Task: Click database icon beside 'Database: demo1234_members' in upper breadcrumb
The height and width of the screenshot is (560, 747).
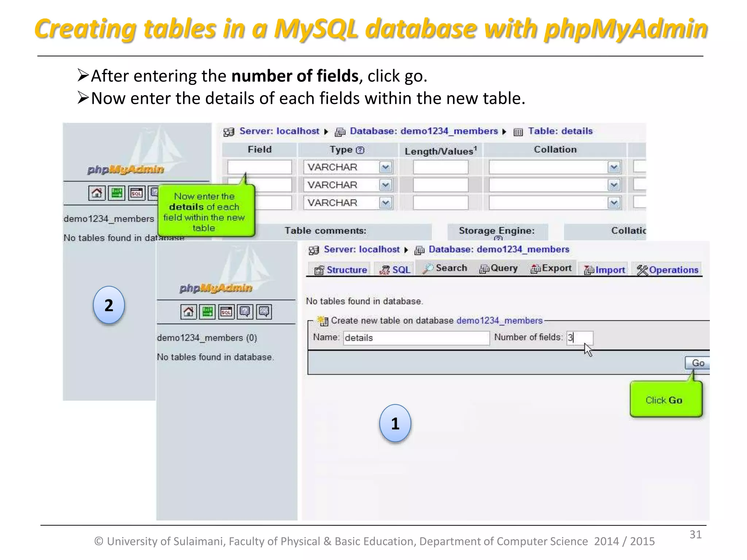Action: click(x=340, y=132)
